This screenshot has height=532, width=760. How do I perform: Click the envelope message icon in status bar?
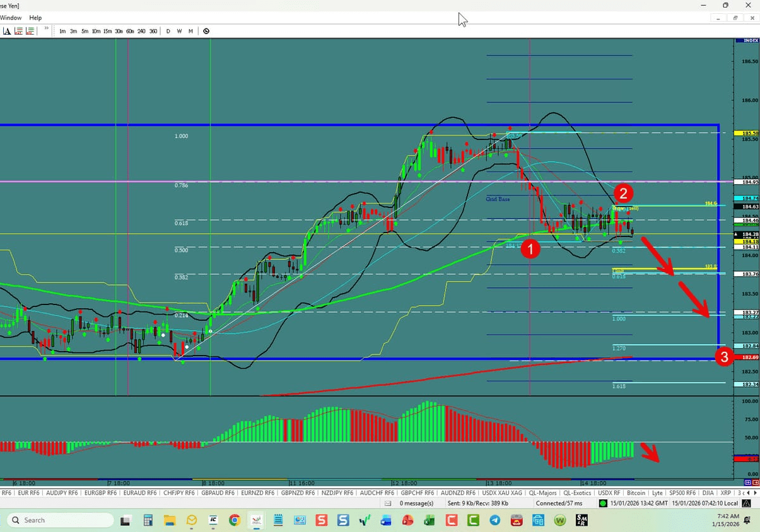[388, 503]
